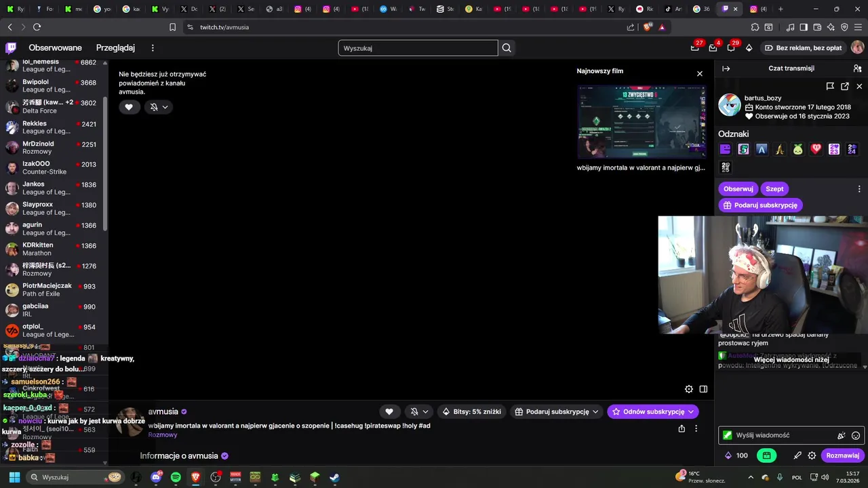Toggle the heart follow button beside avmusia
The height and width of the screenshot is (488, 868).
tap(389, 411)
